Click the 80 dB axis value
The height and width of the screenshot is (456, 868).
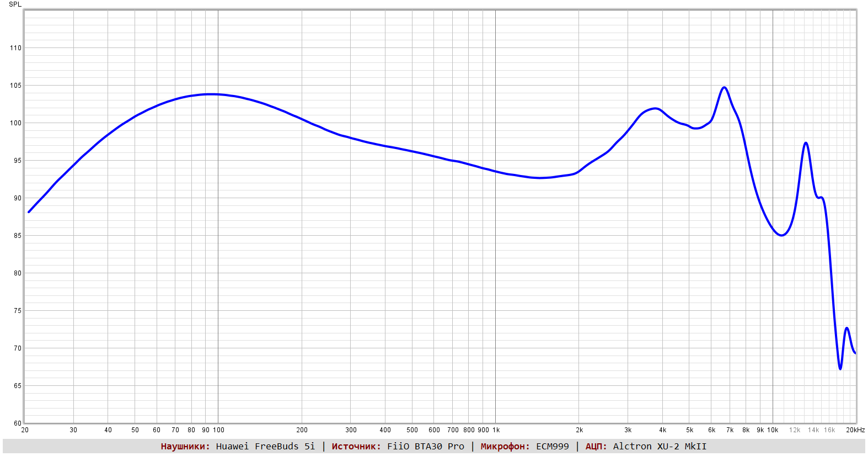pos(18,273)
